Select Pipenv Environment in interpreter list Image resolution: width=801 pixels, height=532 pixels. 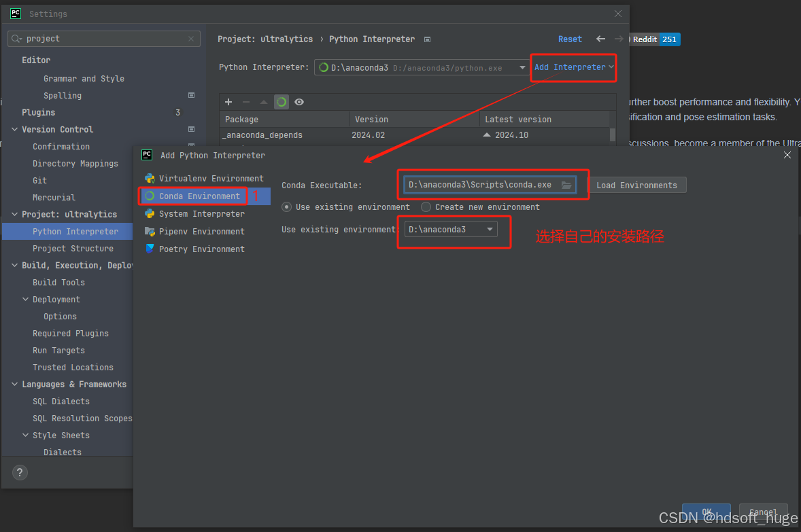205,231
